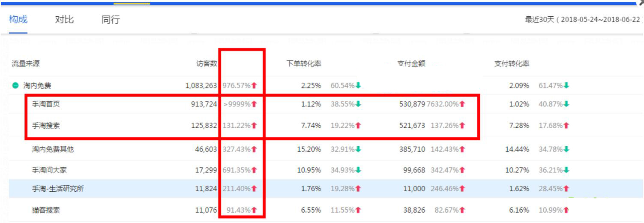This screenshot has height=223, width=644.
Task: Click the up arrow next to 976.57%
Action: pyautogui.click(x=254, y=86)
